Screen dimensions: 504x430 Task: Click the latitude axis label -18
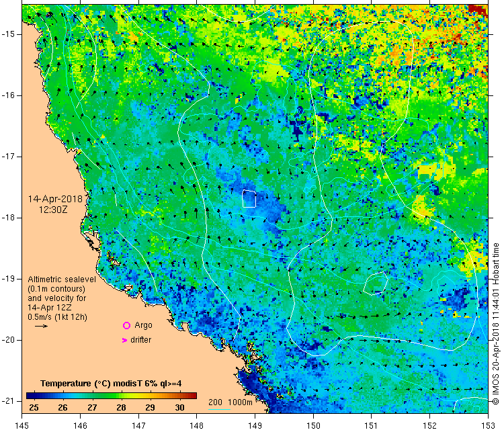[9, 218]
